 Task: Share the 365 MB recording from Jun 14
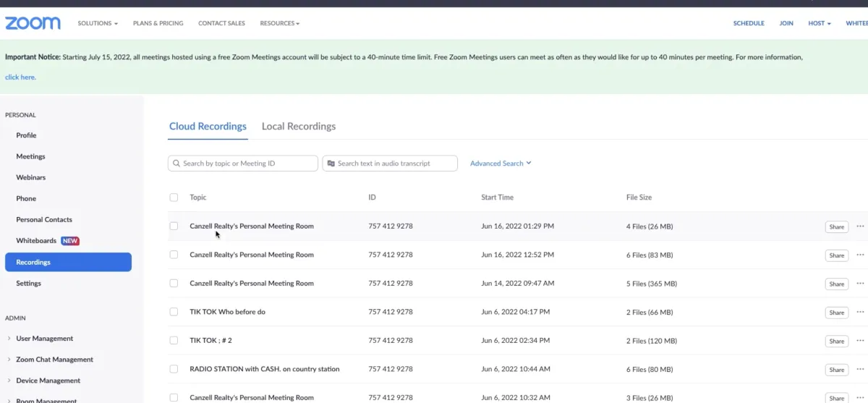(x=836, y=284)
